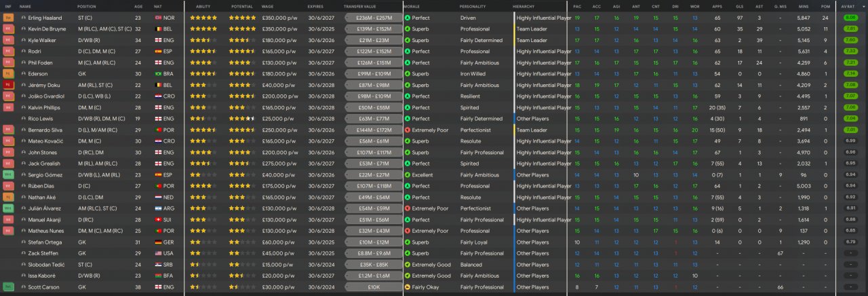
Task: Click Erling Haaland's orange status badge
Action: [x=8, y=18]
